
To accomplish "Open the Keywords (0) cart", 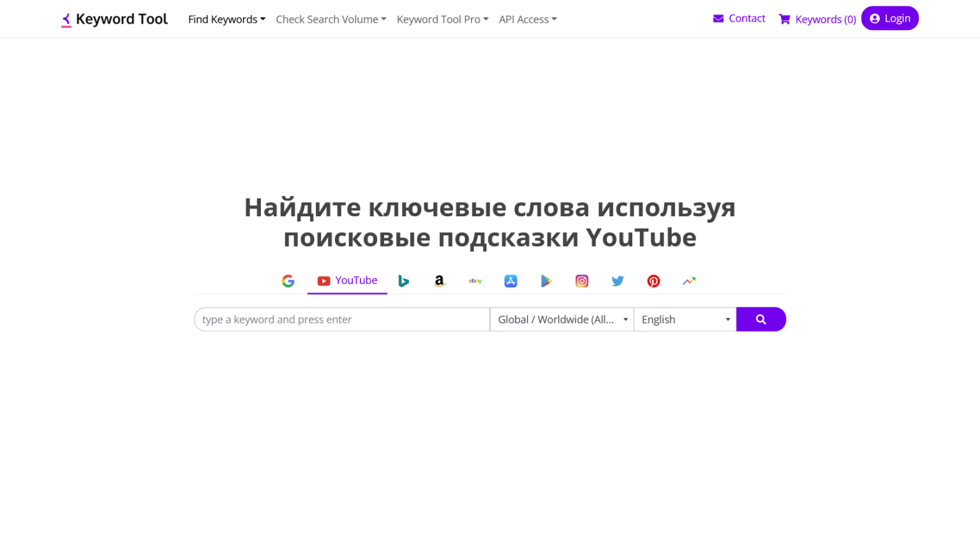I will 817,19.
